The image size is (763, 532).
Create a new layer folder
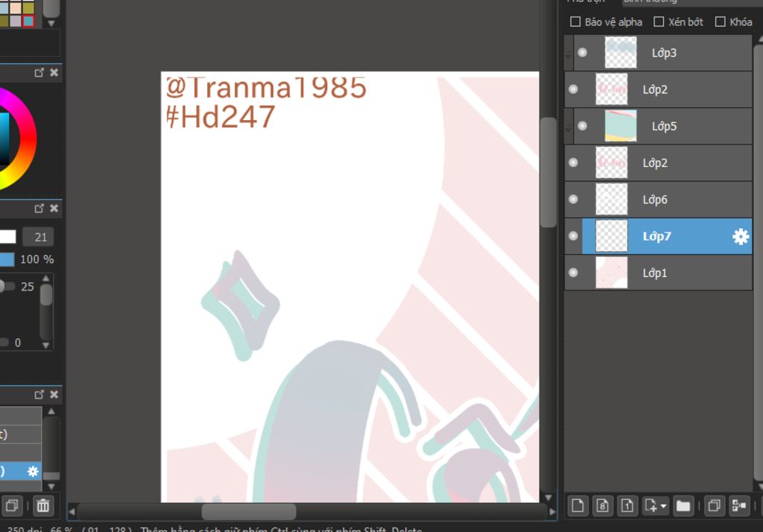683,506
